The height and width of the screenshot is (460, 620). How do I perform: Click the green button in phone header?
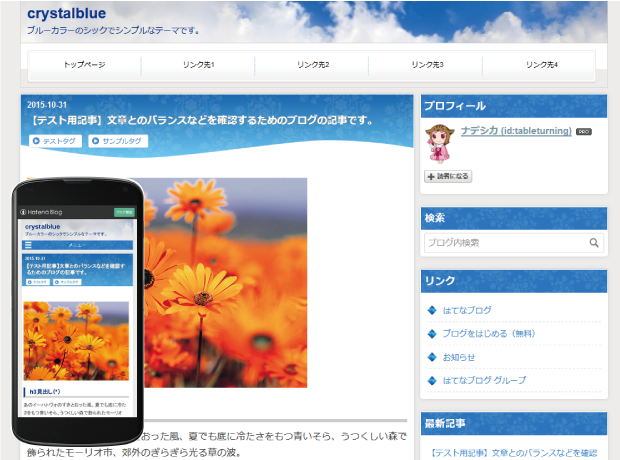click(x=124, y=212)
